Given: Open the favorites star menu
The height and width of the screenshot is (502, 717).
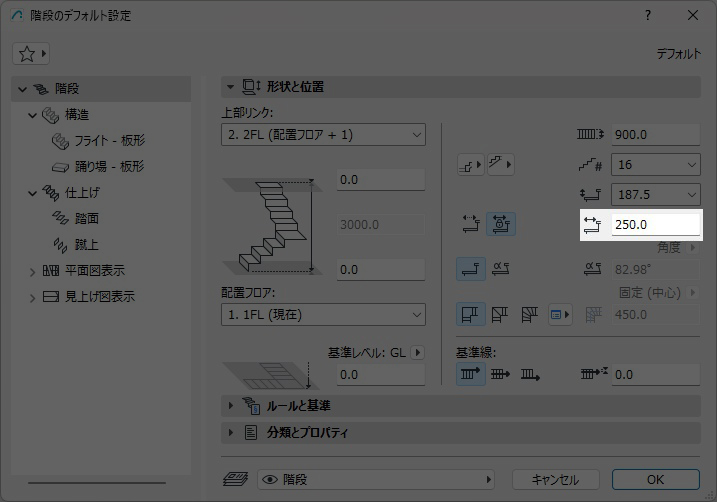Looking at the screenshot, I should coord(31,53).
